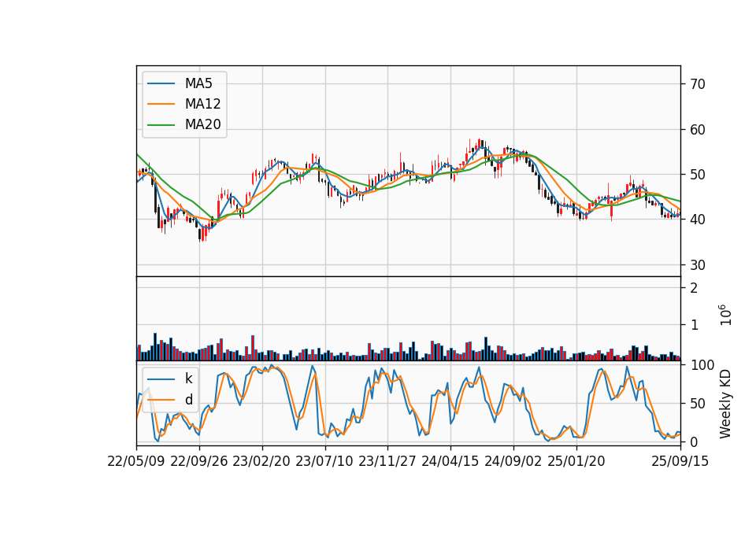Screen dimensions: 756x543
Task: Click the blue MA5 legend line sample
Action: click(161, 83)
